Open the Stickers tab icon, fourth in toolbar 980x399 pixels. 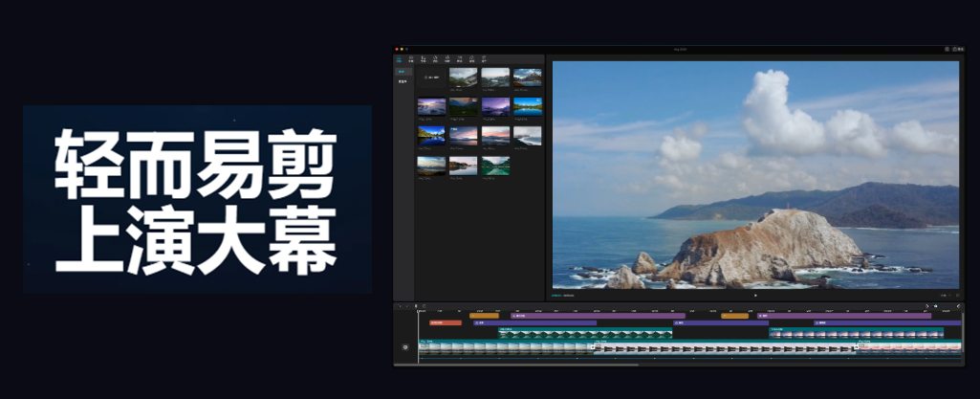pyautogui.click(x=435, y=58)
